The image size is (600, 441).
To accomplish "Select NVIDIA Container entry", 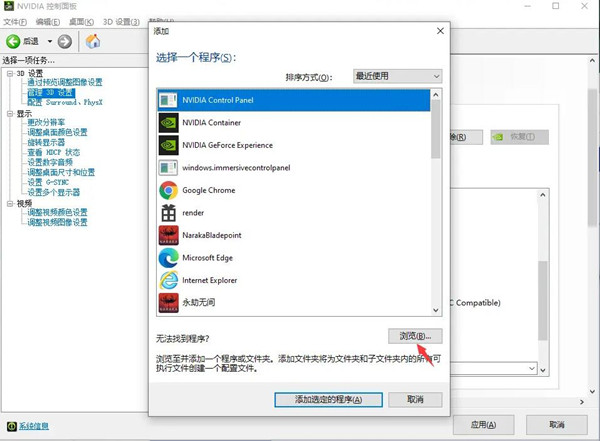I will (x=294, y=123).
